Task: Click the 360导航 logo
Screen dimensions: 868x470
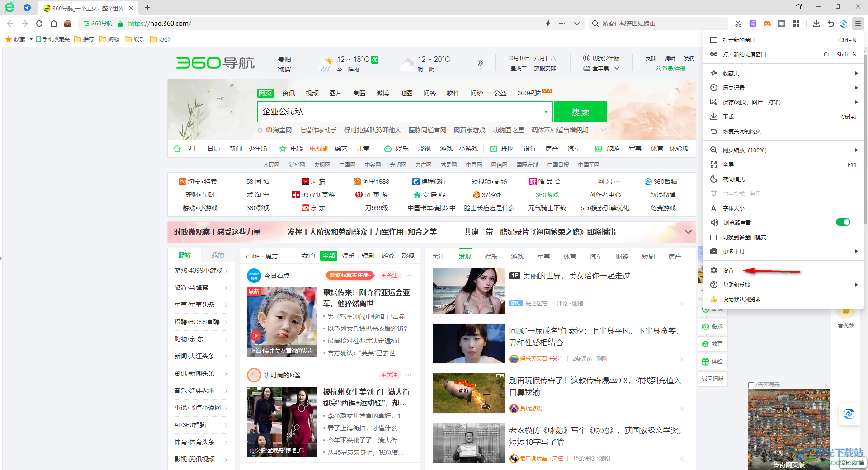Action: [215, 62]
